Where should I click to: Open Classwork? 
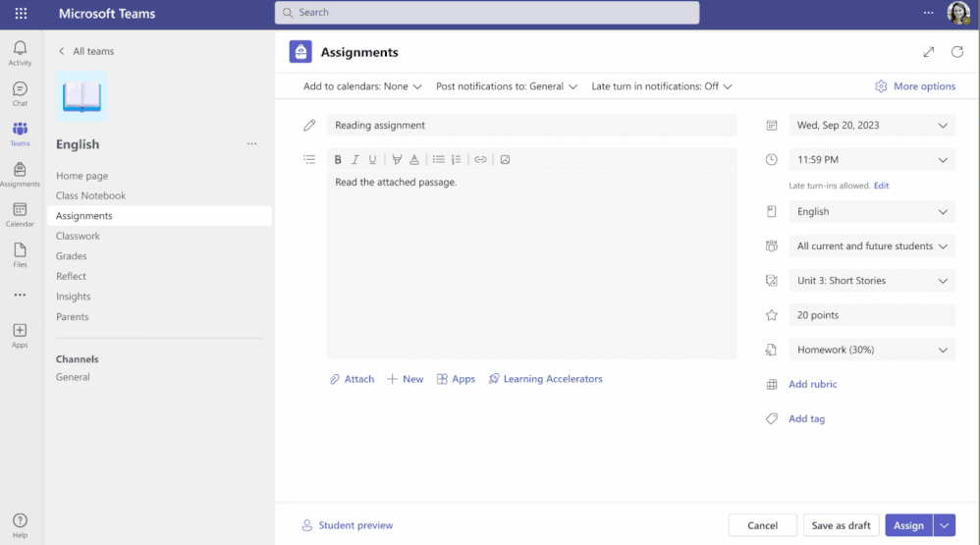pos(78,236)
